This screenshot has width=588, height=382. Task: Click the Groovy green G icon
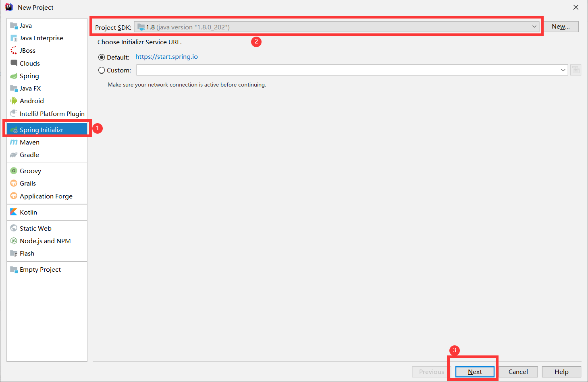(x=14, y=171)
